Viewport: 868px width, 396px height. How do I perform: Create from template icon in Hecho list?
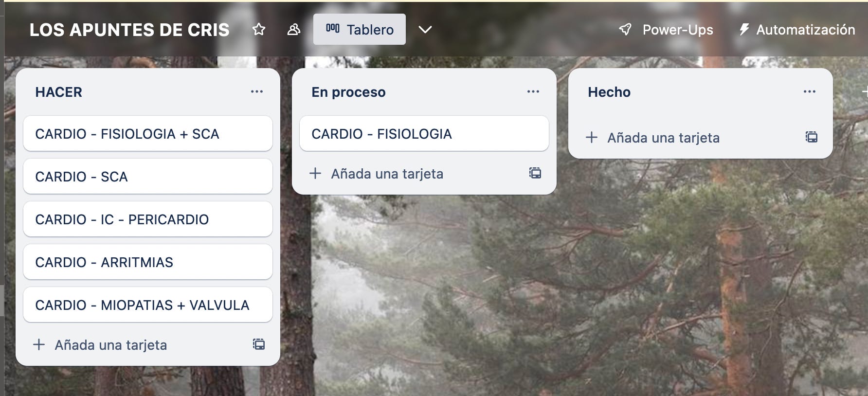812,137
